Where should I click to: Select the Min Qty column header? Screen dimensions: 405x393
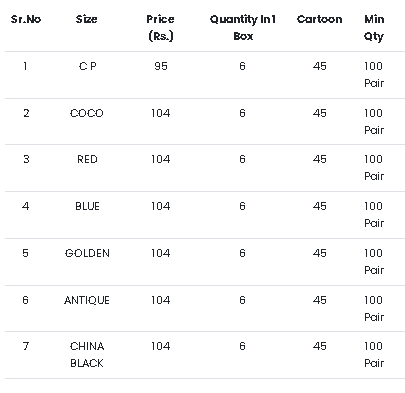pyautogui.click(x=374, y=28)
